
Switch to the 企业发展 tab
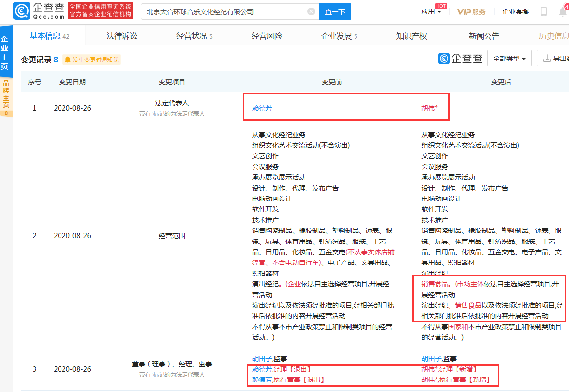[339, 36]
